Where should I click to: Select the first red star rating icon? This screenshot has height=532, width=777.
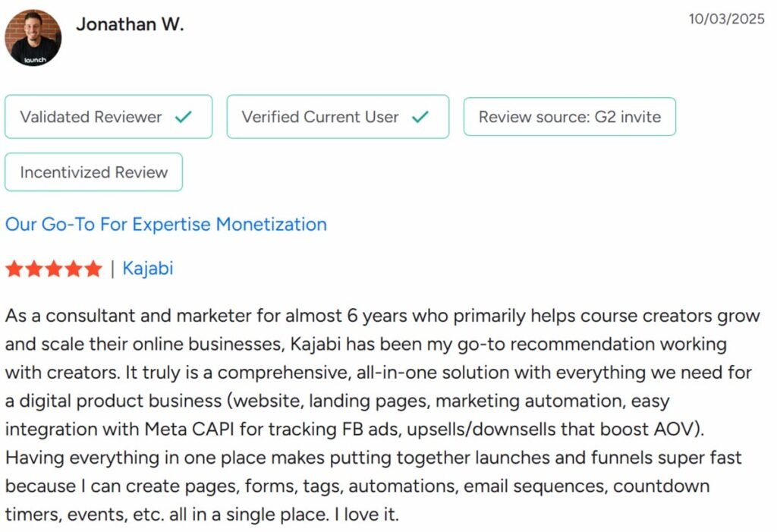coord(14,269)
